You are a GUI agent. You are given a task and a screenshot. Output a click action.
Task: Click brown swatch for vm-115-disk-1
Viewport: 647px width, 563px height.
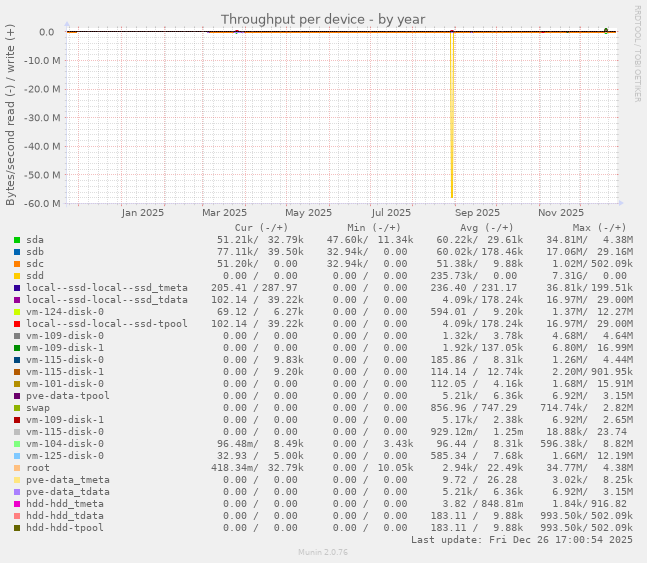17,372
